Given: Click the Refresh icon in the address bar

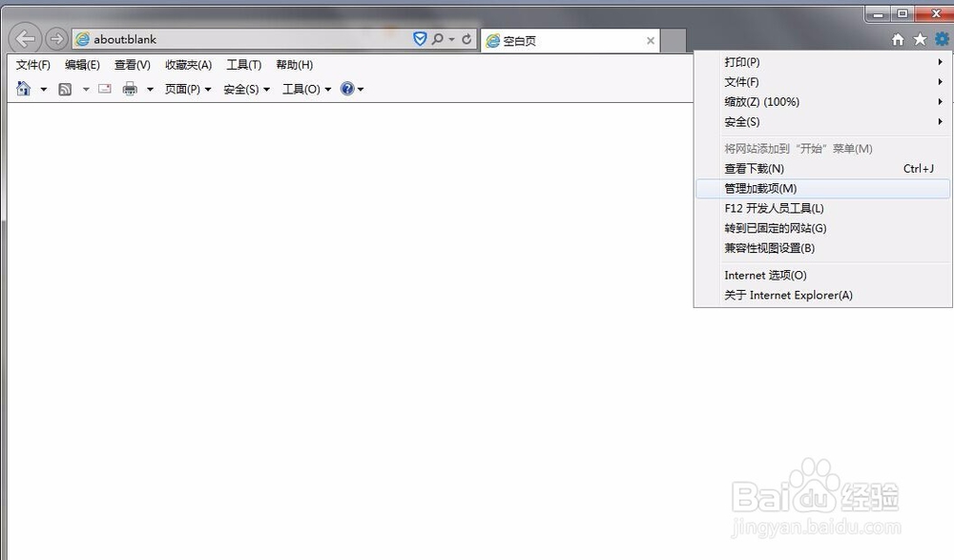Looking at the screenshot, I should 465,39.
